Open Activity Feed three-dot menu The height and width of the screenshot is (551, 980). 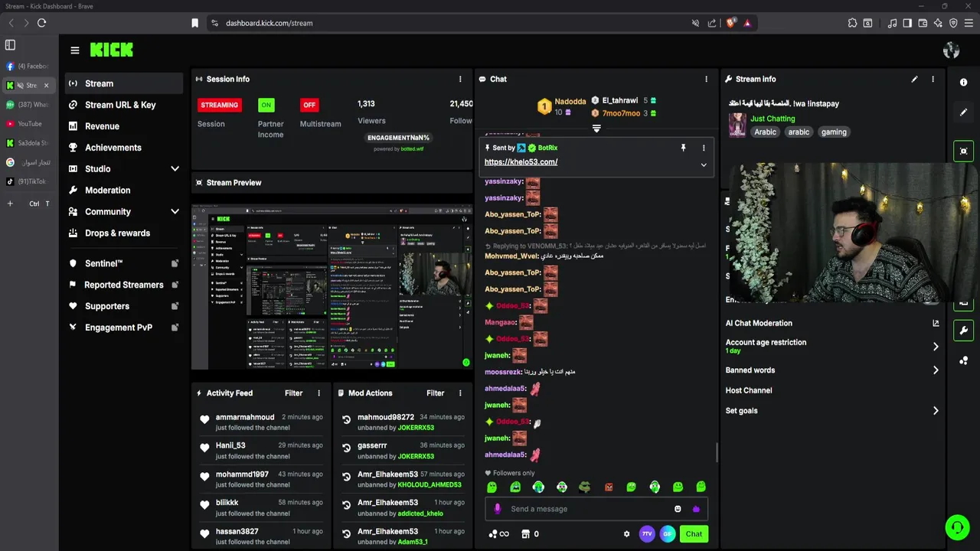click(x=319, y=393)
